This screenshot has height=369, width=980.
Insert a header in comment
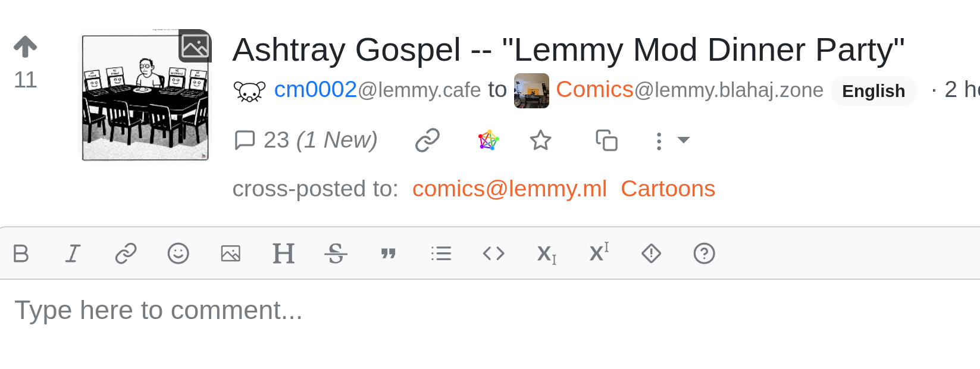pos(283,254)
